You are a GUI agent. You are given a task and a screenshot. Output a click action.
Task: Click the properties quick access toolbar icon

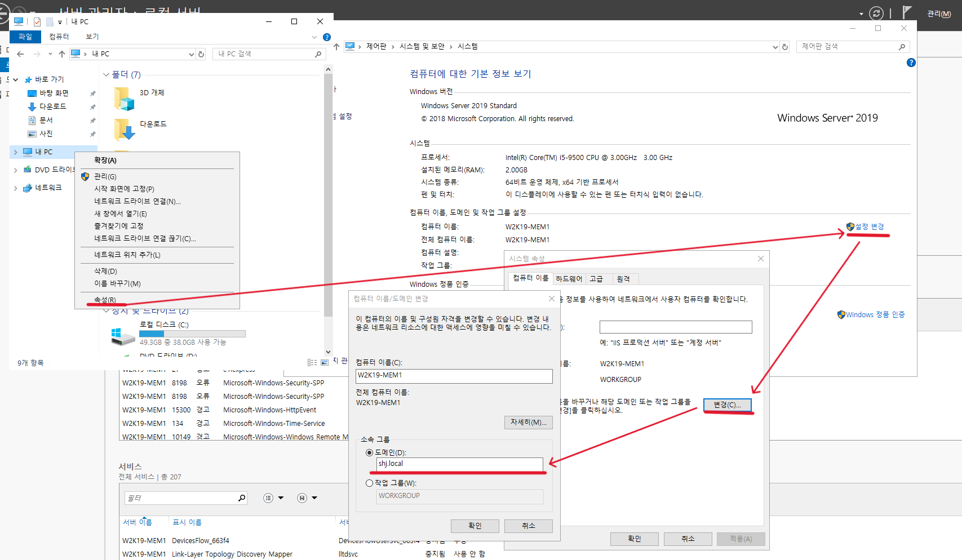pyautogui.click(x=37, y=22)
